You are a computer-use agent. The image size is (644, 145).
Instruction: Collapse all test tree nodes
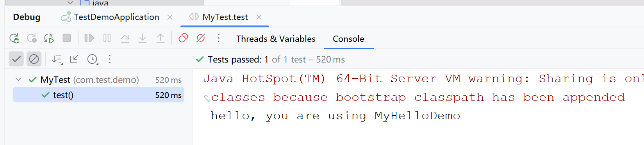74,59
